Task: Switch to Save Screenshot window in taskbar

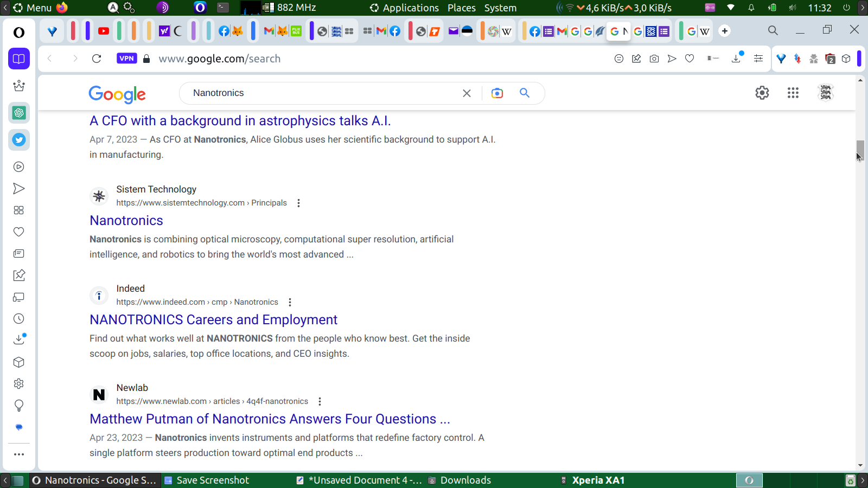Action: [207, 480]
